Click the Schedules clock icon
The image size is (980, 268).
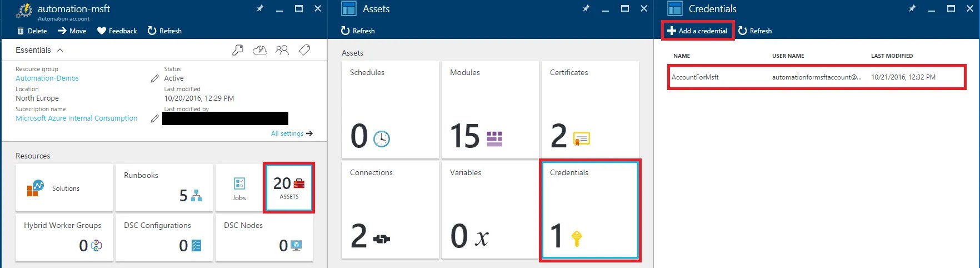(x=382, y=138)
